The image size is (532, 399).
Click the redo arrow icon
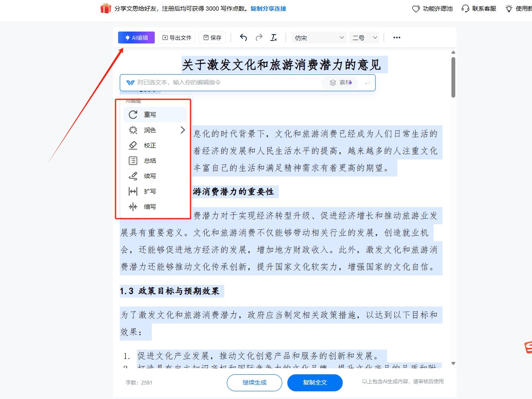pos(259,38)
